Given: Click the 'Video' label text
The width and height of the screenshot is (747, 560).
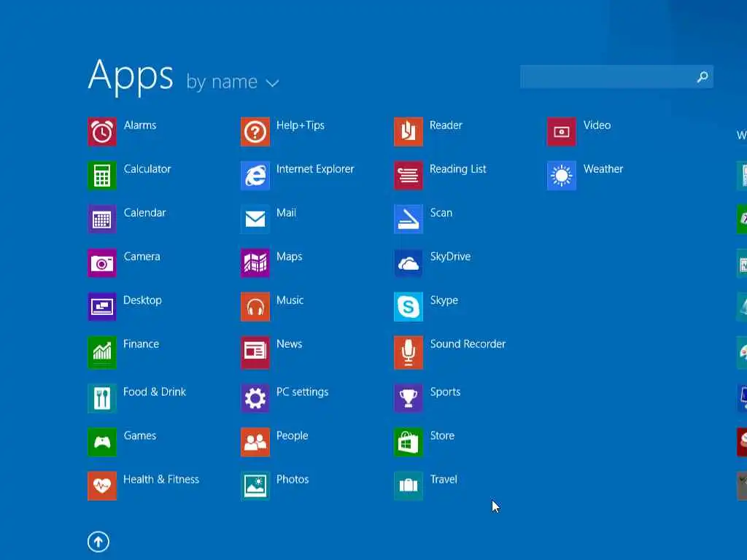Looking at the screenshot, I should pyautogui.click(x=597, y=125).
